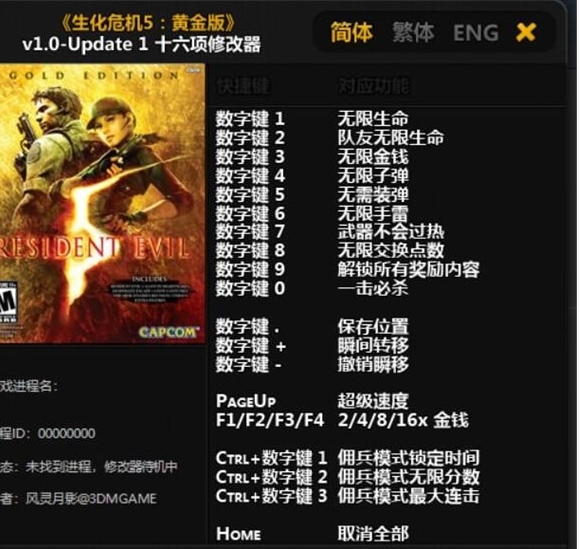
Task: Click the 风灵月影@3DMGAME author text
Action: 91,499
